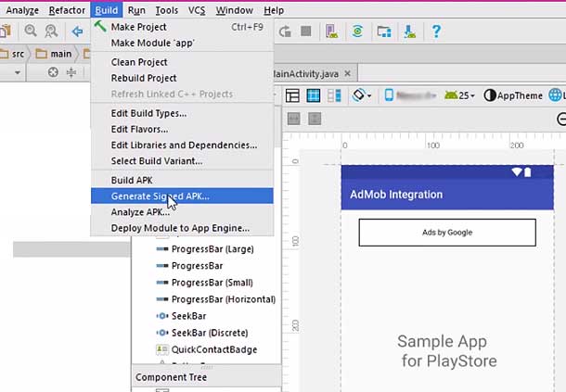Select ProgressBar (Small) in palette
Screen dimensions: 566x392
(205, 283)
